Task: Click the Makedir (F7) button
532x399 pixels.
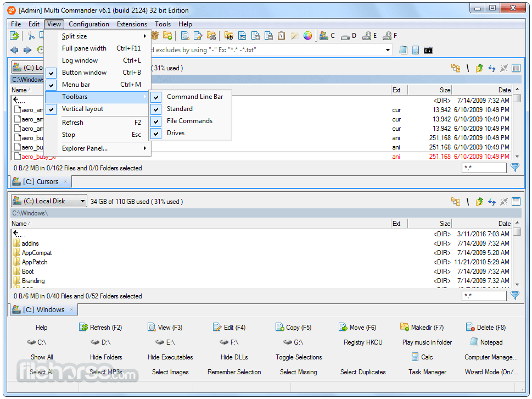Action: click(x=422, y=328)
